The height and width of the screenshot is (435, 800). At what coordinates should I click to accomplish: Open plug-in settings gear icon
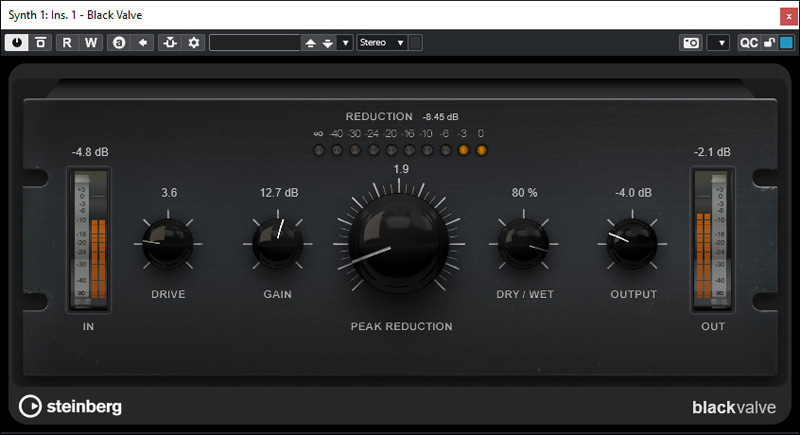pyautogui.click(x=194, y=42)
